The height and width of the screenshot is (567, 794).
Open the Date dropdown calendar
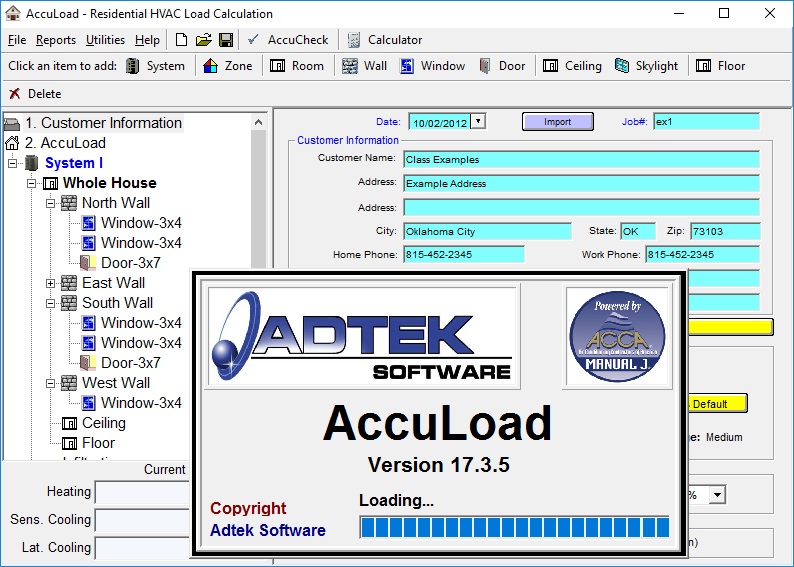(x=478, y=122)
